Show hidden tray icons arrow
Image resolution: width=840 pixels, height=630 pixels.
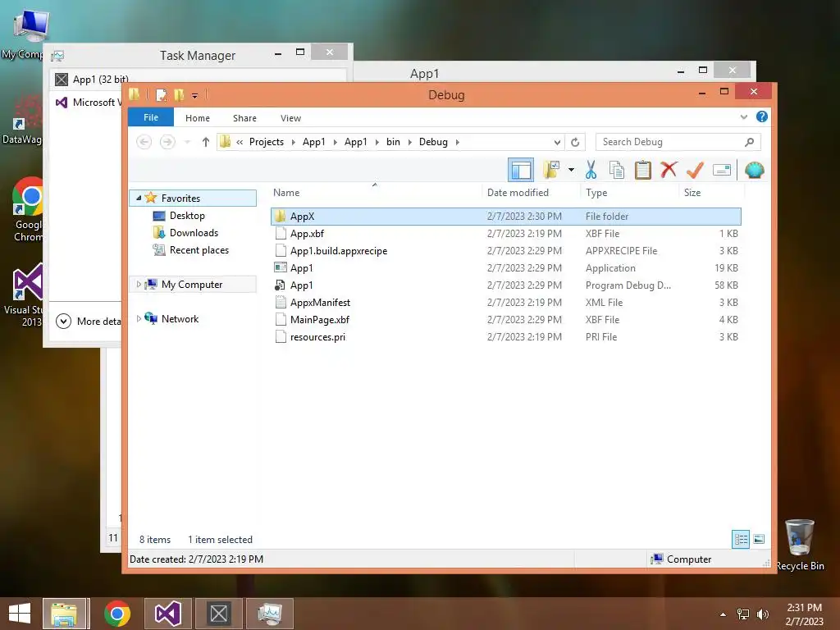click(x=723, y=614)
